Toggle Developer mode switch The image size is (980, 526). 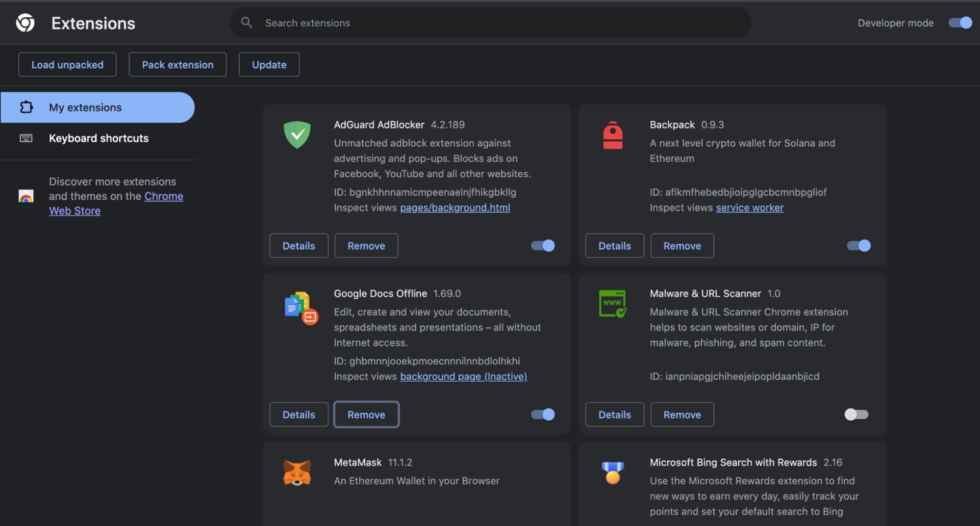[x=960, y=23]
